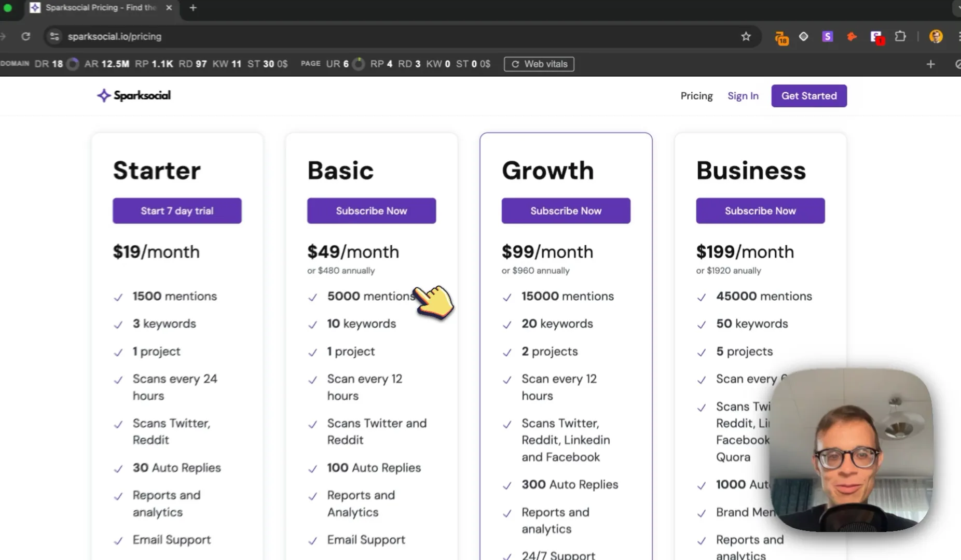Image resolution: width=961 pixels, height=560 pixels.
Task: Click the Web vitals button
Action: click(x=539, y=64)
